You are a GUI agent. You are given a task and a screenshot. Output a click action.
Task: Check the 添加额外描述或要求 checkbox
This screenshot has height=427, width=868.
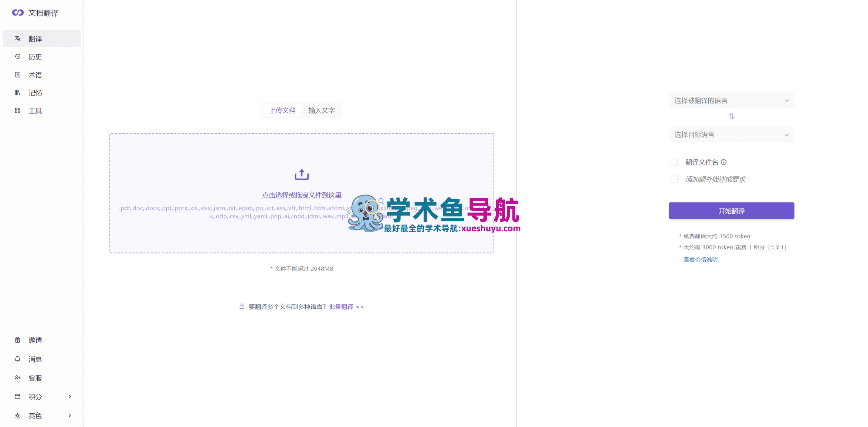[x=674, y=179]
